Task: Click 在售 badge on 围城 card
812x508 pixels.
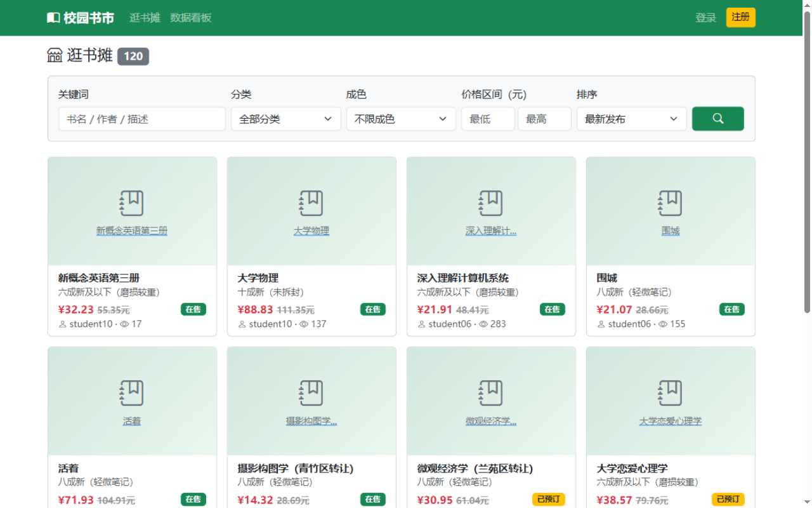Action: tap(732, 309)
